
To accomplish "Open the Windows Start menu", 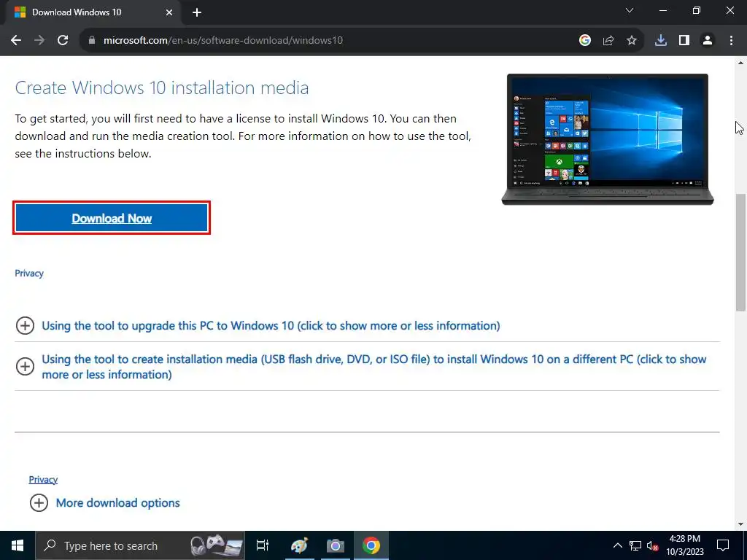I will click(18, 545).
